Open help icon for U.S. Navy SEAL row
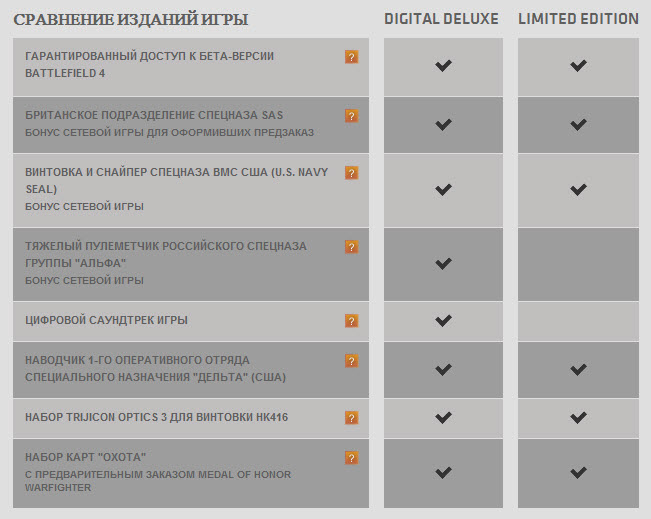This screenshot has height=519, width=651. [351, 173]
